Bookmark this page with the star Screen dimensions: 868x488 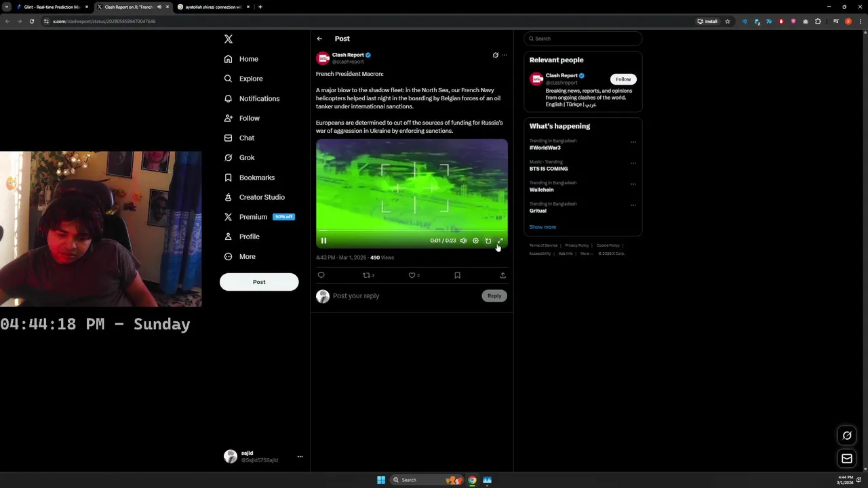[728, 21]
